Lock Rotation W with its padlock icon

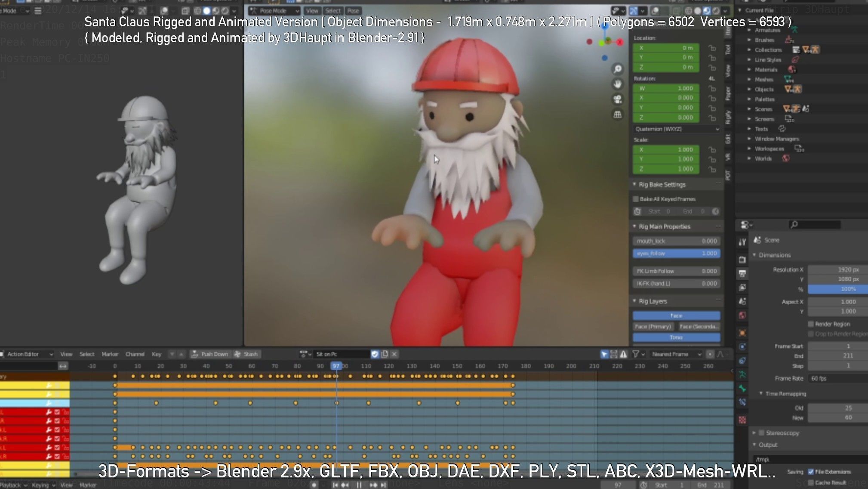pyautogui.click(x=712, y=88)
